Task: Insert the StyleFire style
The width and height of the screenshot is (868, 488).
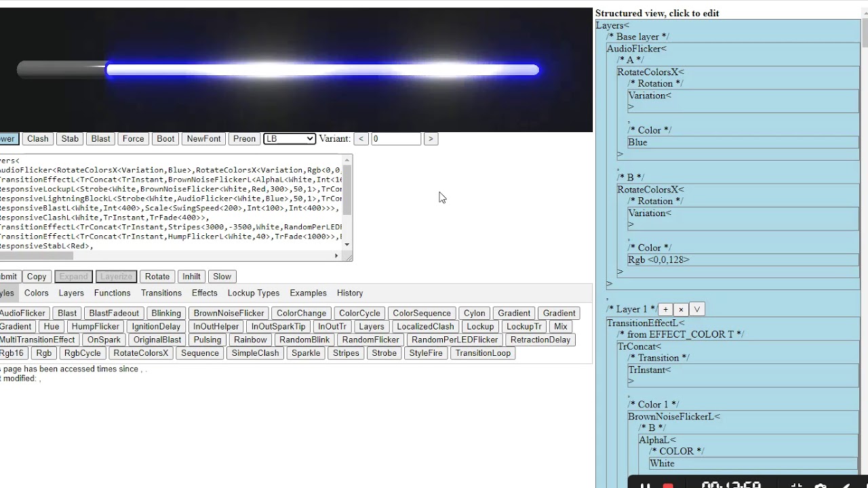Action: point(426,353)
